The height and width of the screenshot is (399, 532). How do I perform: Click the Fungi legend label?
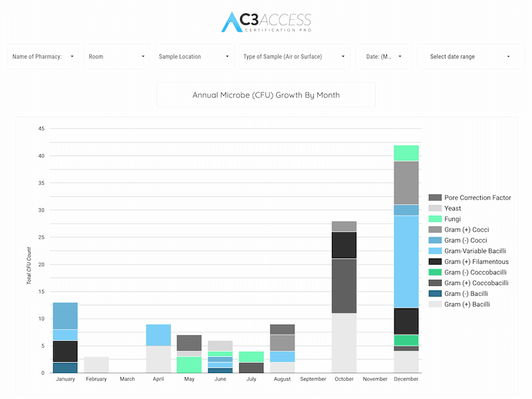click(453, 219)
